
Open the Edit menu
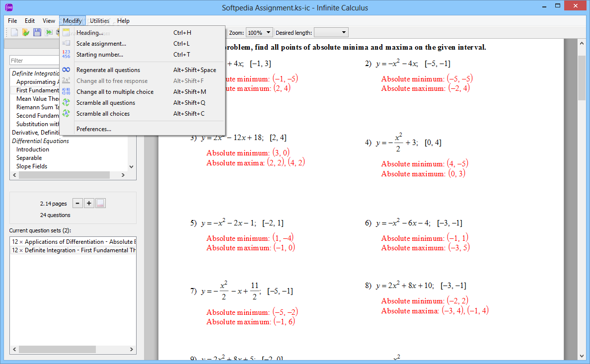[30, 21]
